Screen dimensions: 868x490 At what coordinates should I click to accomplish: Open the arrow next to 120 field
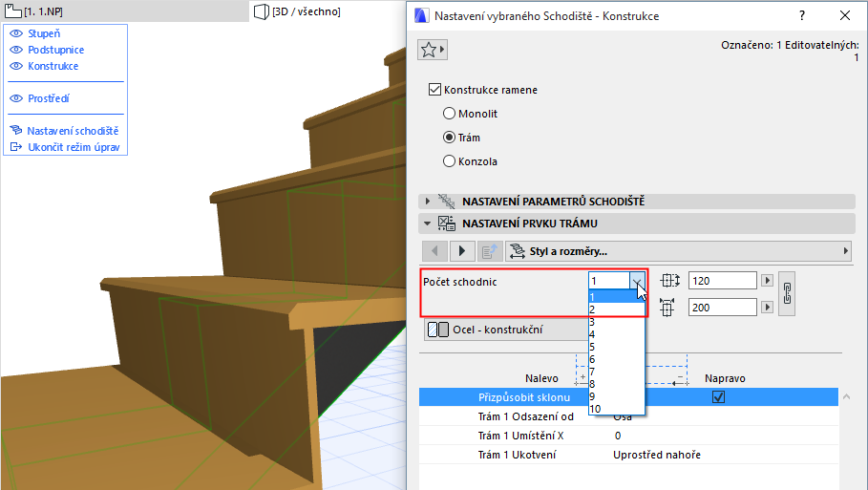[767, 281]
